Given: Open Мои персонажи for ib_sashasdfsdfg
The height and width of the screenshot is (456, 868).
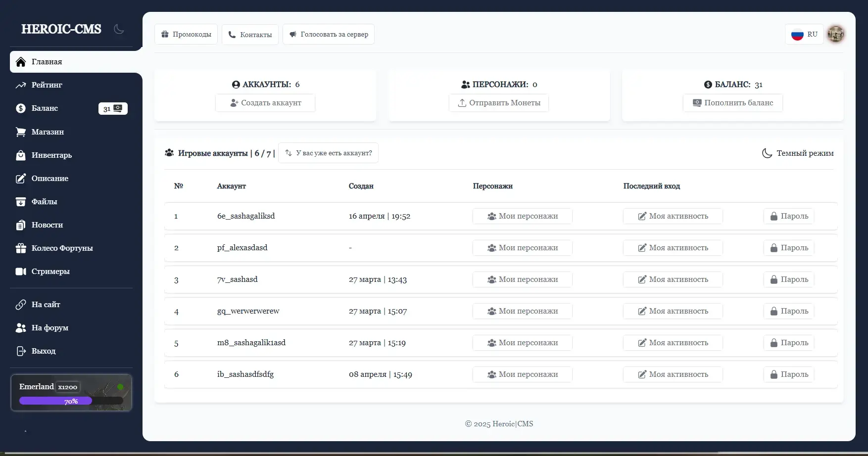Looking at the screenshot, I should click(523, 374).
